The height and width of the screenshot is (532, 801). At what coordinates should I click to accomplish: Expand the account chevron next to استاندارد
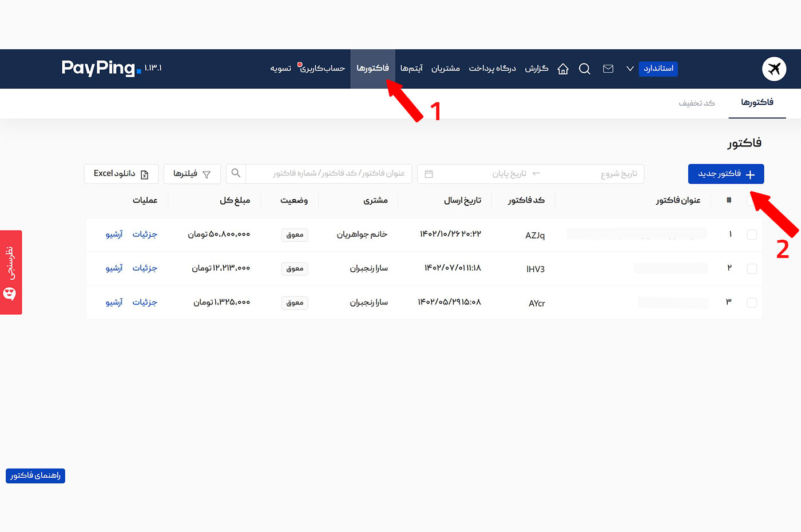point(630,69)
